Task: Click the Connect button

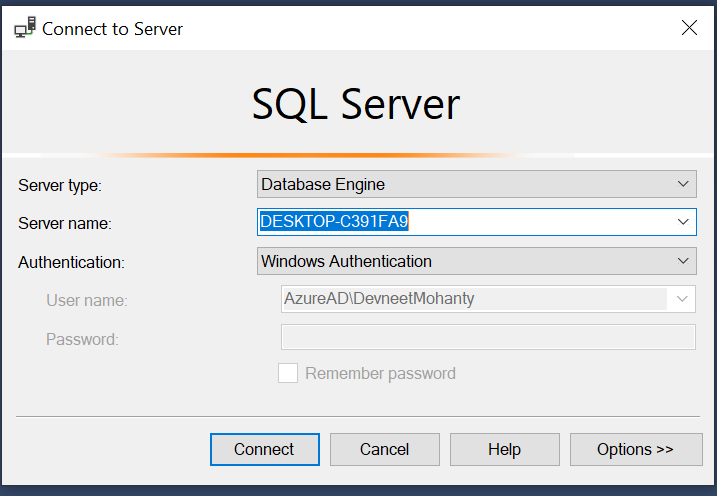Action: (264, 449)
